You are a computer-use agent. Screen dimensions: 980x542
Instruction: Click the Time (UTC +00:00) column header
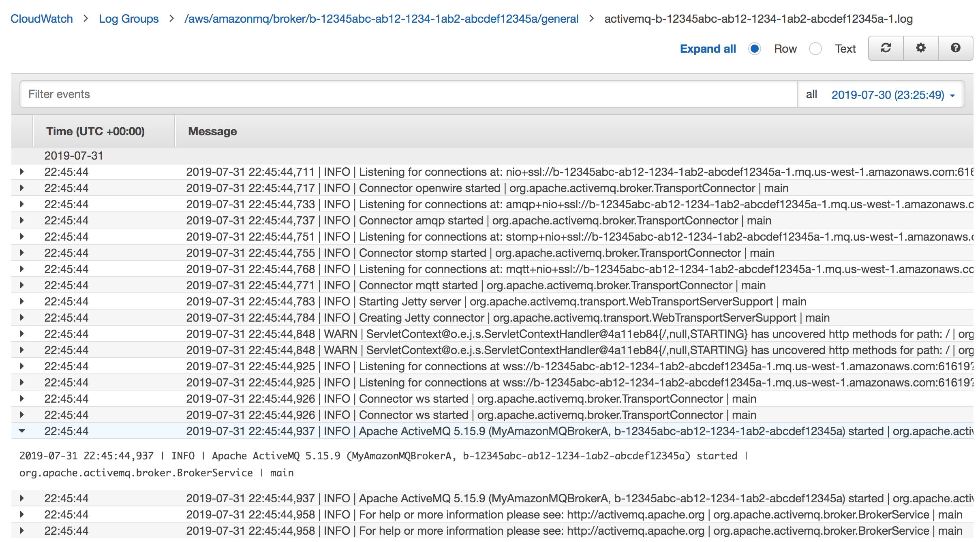96,131
